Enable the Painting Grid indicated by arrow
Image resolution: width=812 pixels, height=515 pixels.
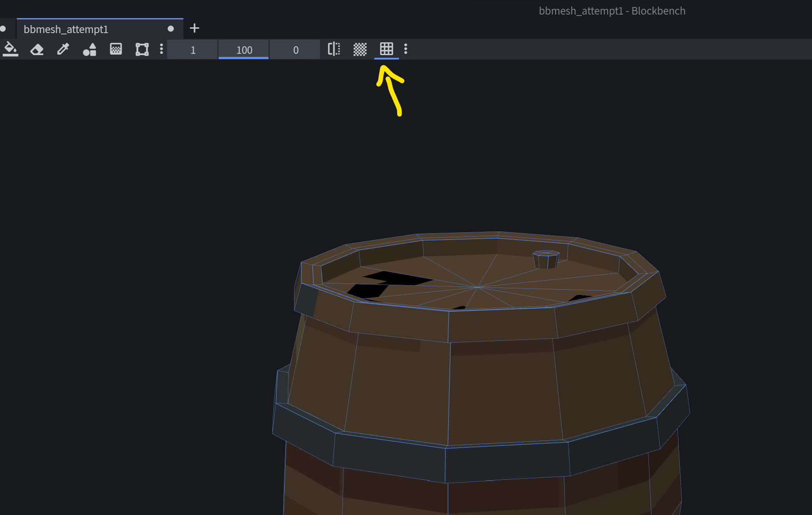386,49
